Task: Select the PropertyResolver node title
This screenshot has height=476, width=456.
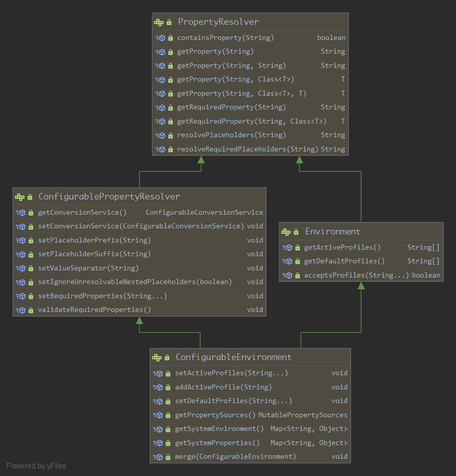Action: coord(219,22)
